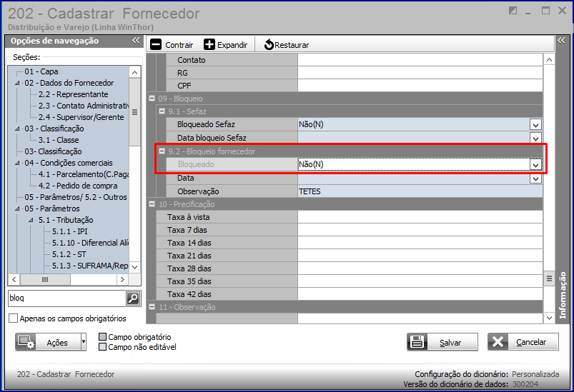Click the sections tree scroll left arrow
This screenshot has width=574, height=392.
click(14, 280)
